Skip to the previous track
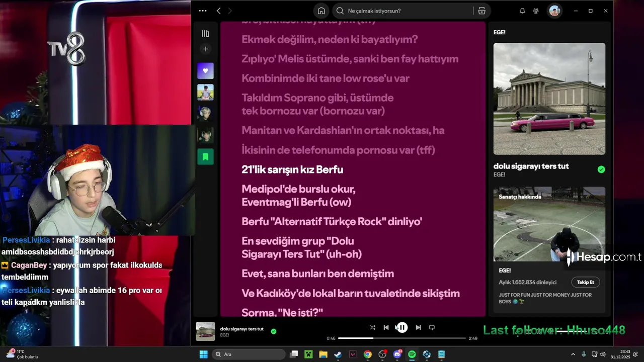This screenshot has width=644, height=362. click(386, 327)
